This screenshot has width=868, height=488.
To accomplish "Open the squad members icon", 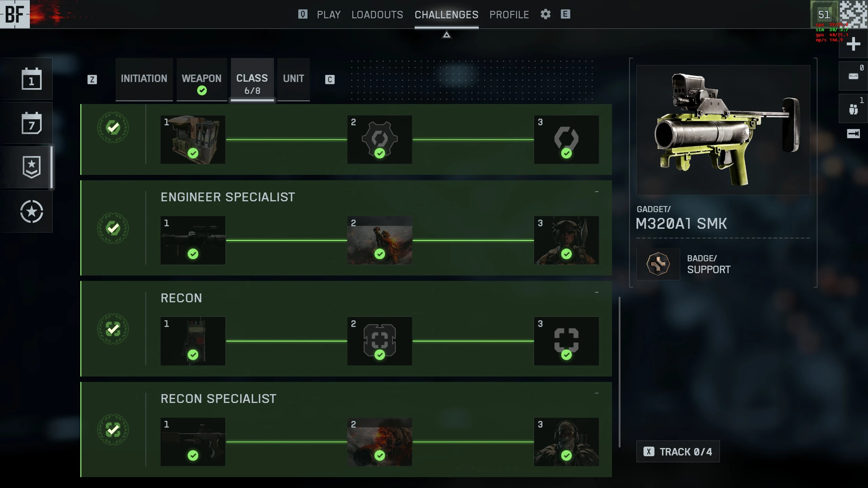I will (x=853, y=109).
